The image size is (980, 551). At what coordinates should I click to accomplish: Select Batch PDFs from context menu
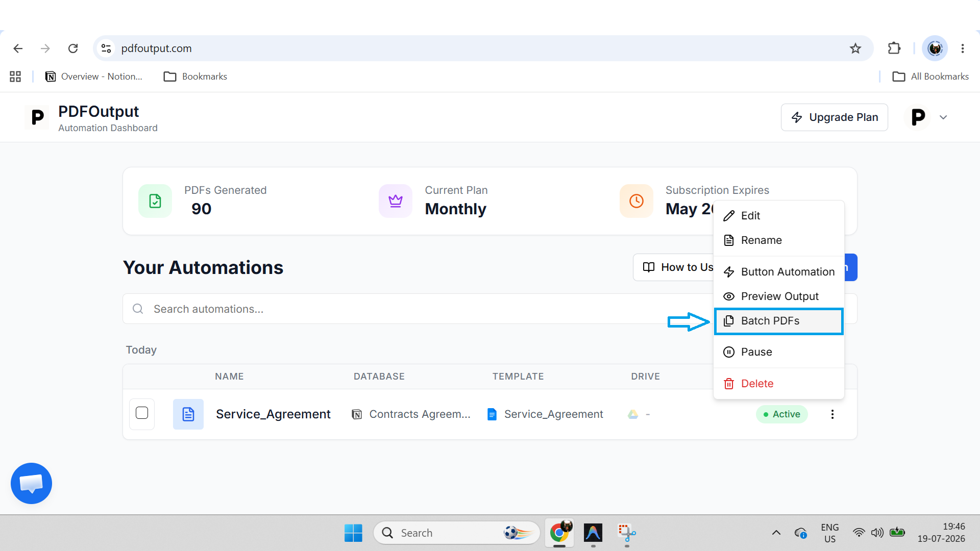pyautogui.click(x=778, y=321)
